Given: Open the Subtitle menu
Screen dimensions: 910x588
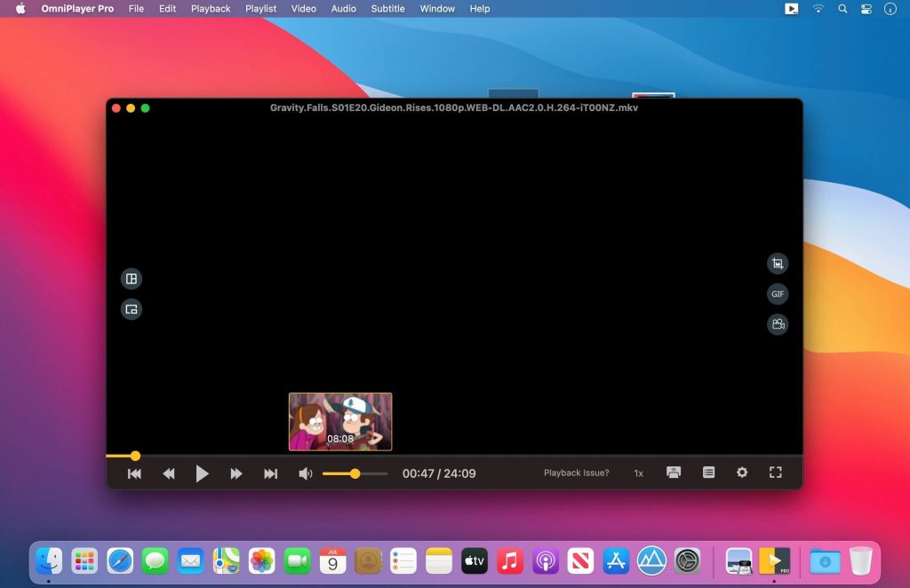Looking at the screenshot, I should click(x=387, y=9).
